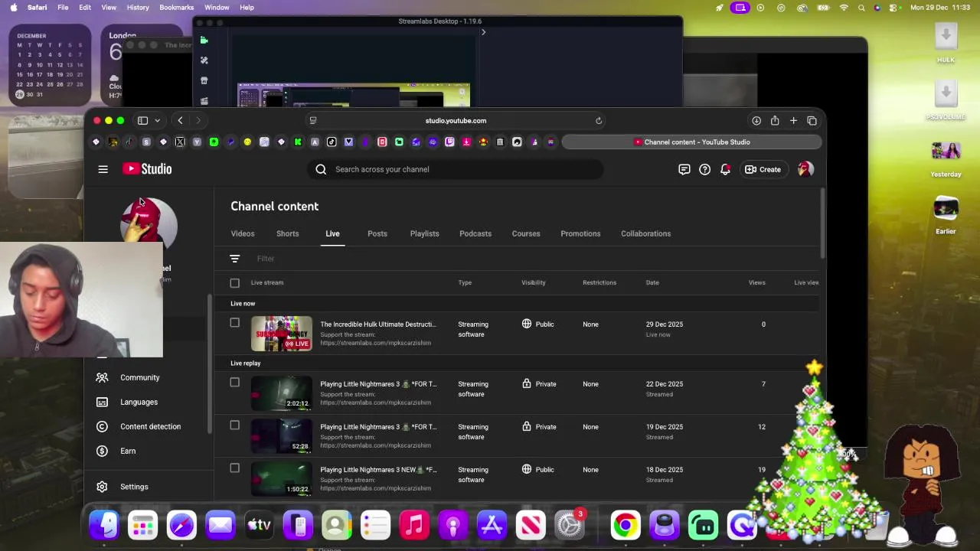
Task: Tick the checkbox for the 18 Dec stream
Action: [235, 468]
